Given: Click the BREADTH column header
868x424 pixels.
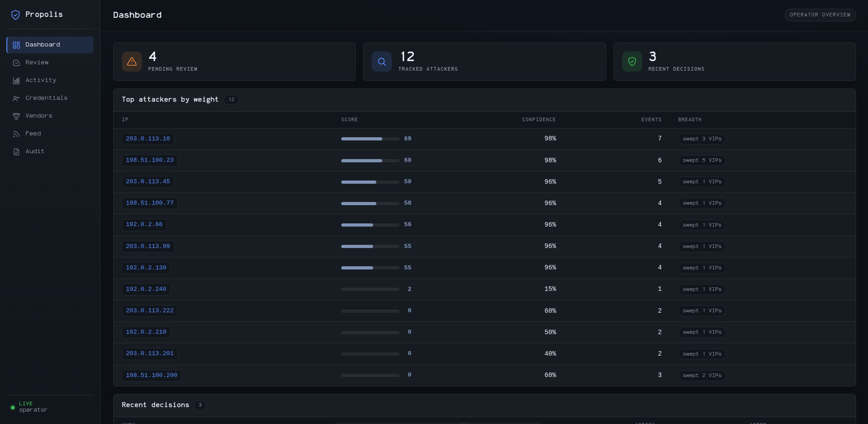Looking at the screenshot, I should [690, 120].
